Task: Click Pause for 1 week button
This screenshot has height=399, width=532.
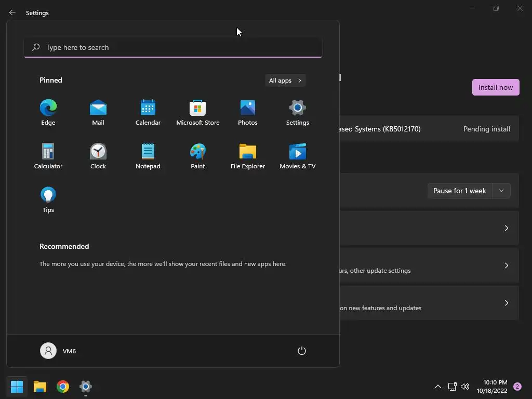Action: coord(460,191)
